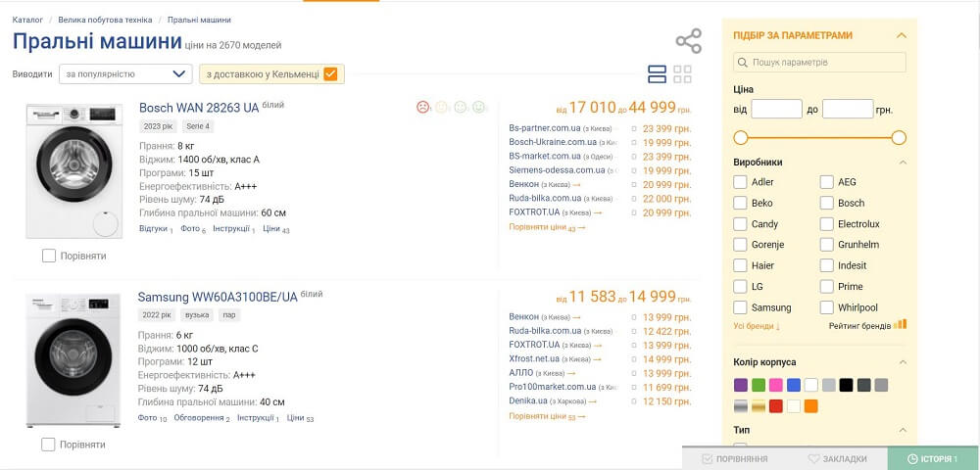Click the magnifier icon in parameter search

pos(743,63)
